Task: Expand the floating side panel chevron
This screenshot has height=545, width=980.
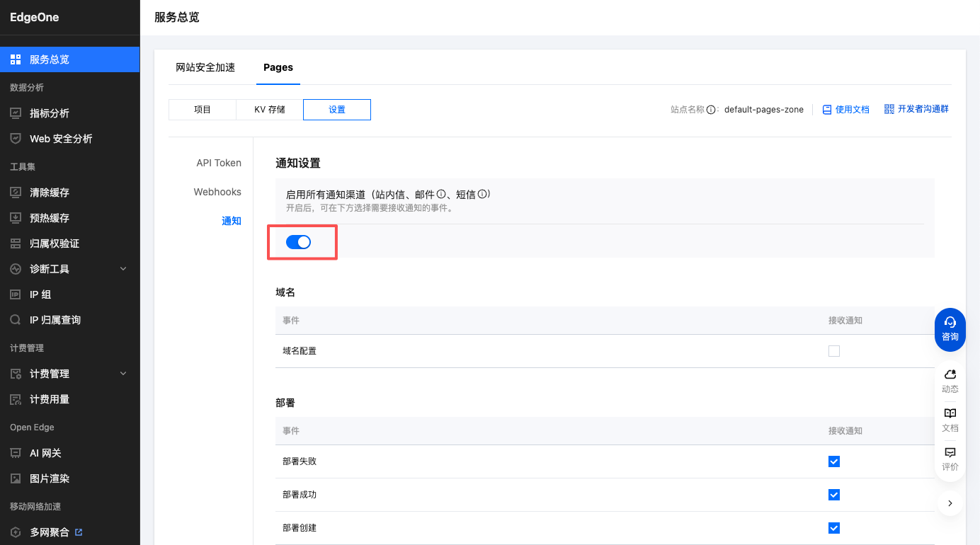Action: (950, 503)
